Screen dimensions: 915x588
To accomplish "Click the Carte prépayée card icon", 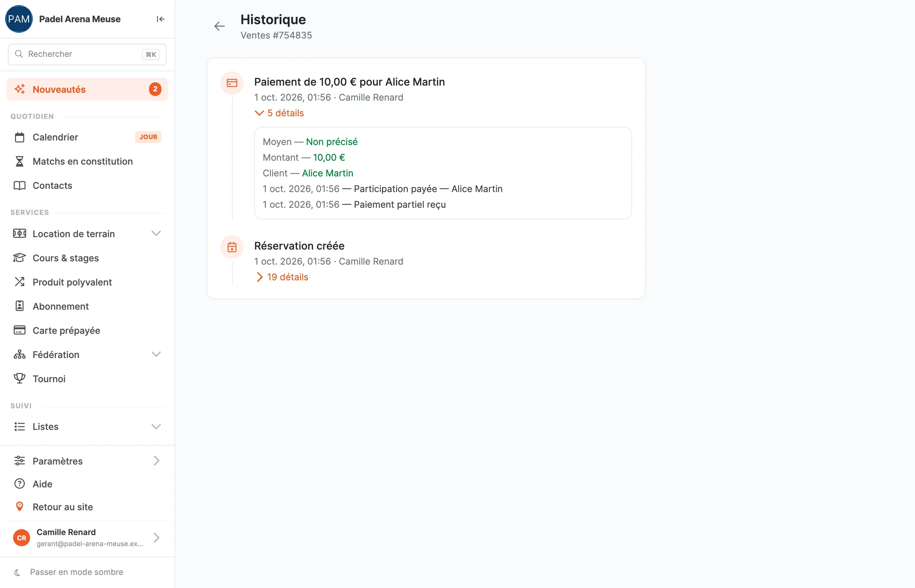I will click(x=20, y=330).
